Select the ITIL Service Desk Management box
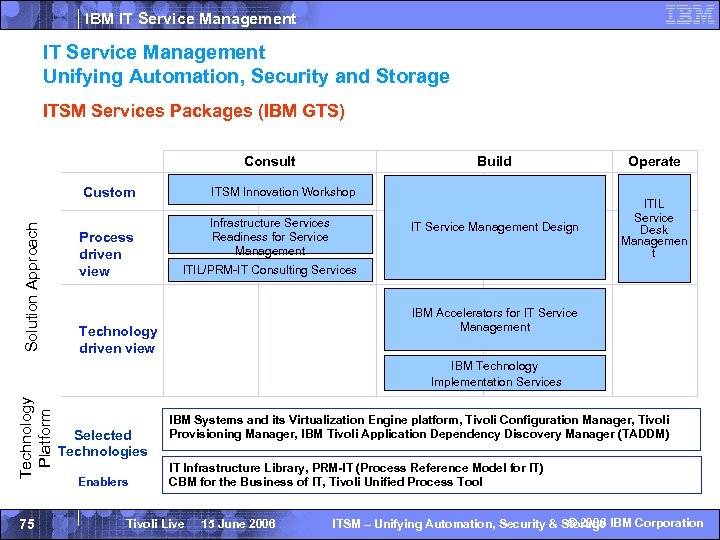Screen dimensions: 720x540 pyautogui.click(x=654, y=228)
